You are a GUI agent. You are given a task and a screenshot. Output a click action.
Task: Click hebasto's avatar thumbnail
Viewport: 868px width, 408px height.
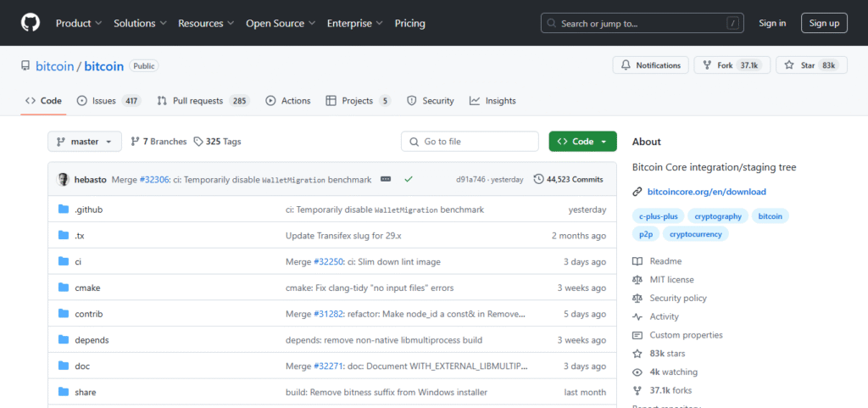pos(63,179)
